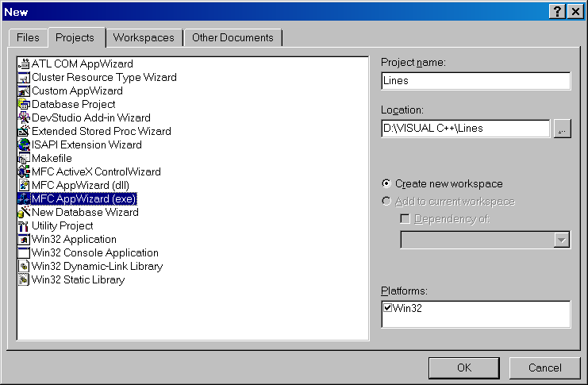
Task: Click the Cluster Resource Type Wizard icon
Action: click(24, 77)
